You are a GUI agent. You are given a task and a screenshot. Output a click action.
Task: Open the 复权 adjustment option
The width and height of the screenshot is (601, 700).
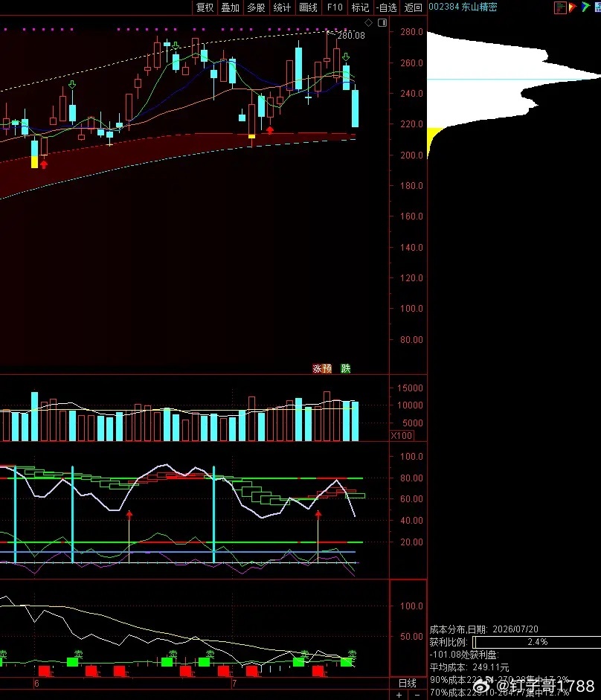point(205,7)
